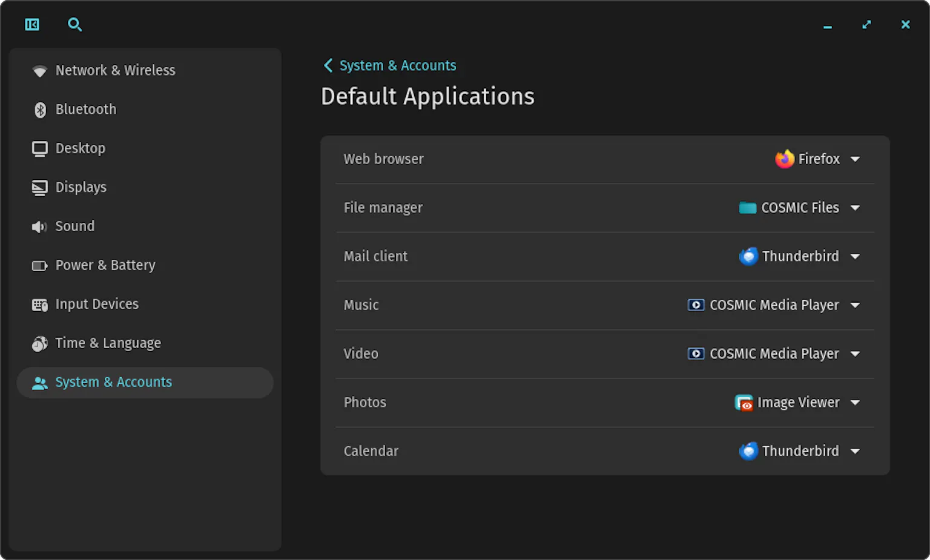Expand the File manager selection dropdown
This screenshot has width=930, height=560.
pyautogui.click(x=855, y=208)
